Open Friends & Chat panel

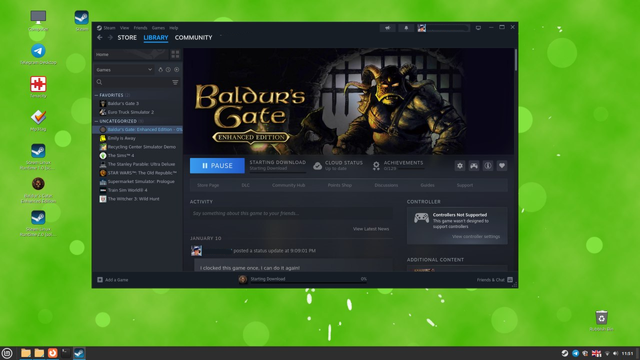495,280
